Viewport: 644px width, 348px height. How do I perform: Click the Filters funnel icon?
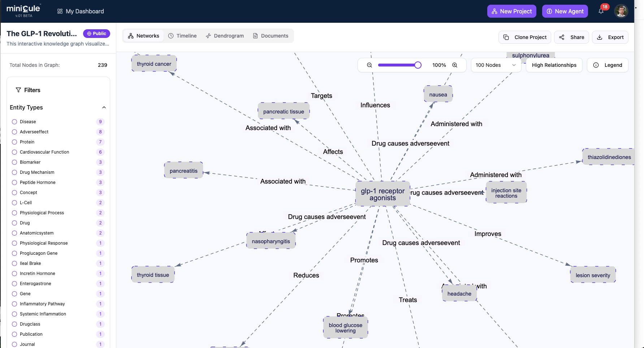coord(18,90)
